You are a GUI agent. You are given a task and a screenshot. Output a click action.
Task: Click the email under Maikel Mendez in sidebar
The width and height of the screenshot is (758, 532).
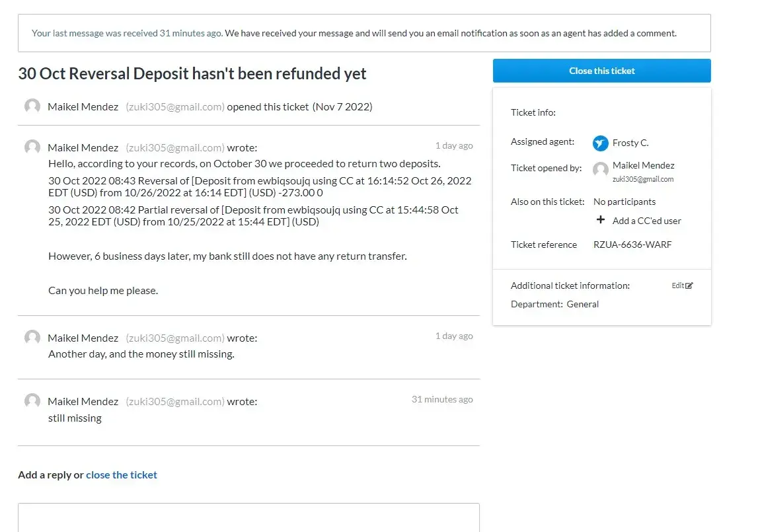pos(643,179)
